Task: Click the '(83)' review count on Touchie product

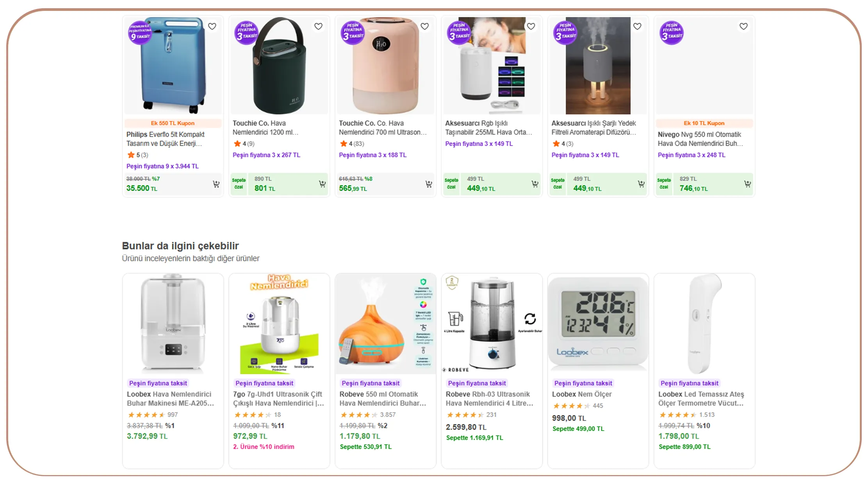Action: click(359, 144)
